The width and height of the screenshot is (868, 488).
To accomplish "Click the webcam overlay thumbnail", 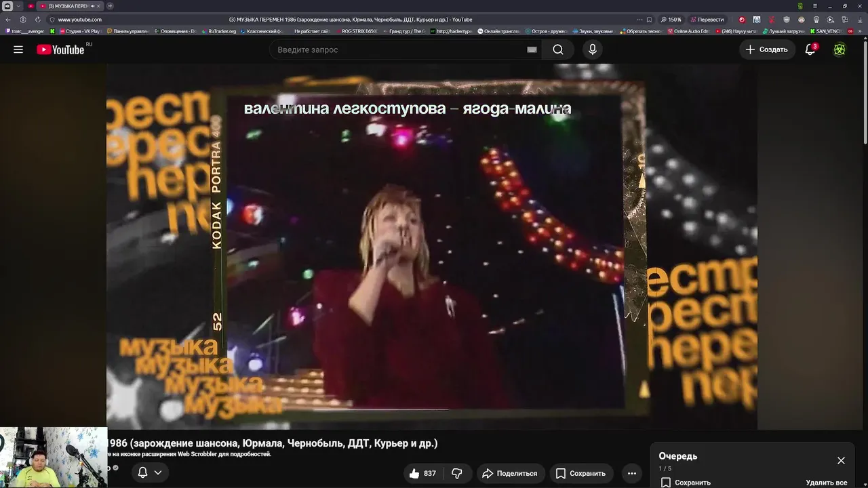I will (53, 457).
